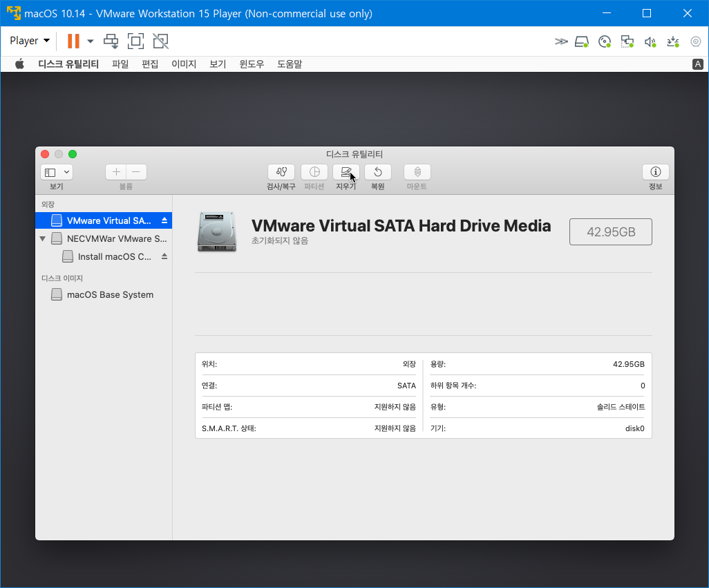Select NECVMWar VMware S... disk
The height and width of the screenshot is (588, 709).
click(104, 238)
